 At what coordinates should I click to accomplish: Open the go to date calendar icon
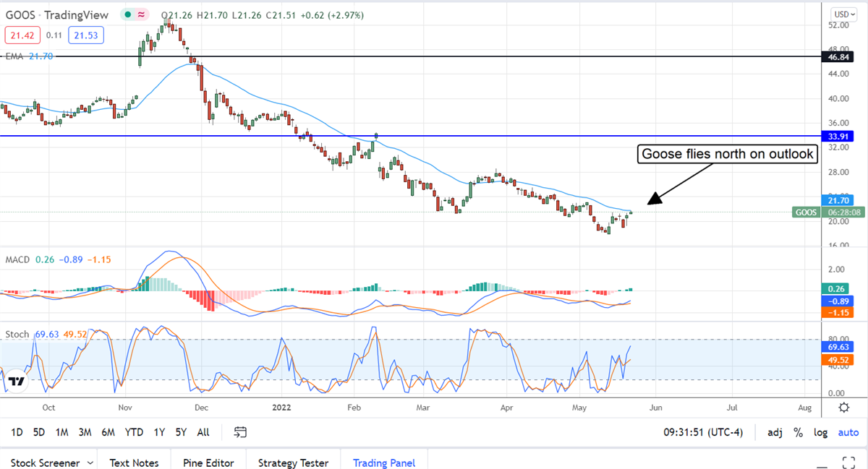[x=241, y=432]
